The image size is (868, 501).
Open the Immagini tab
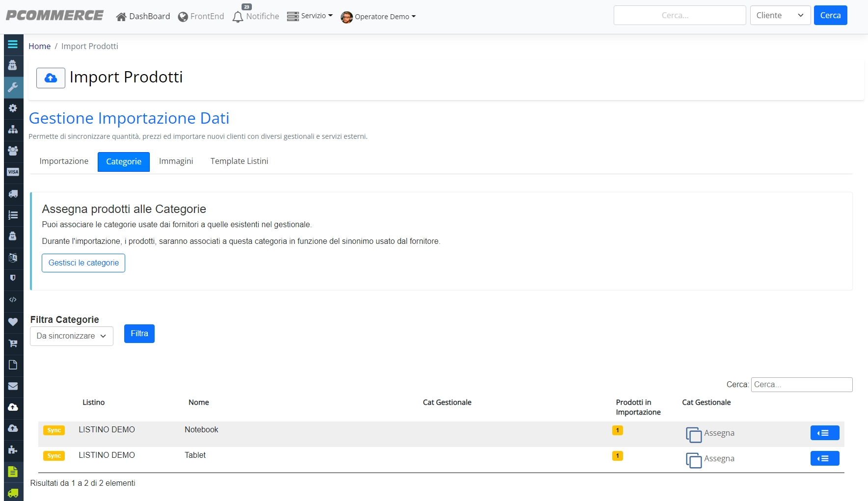176,161
